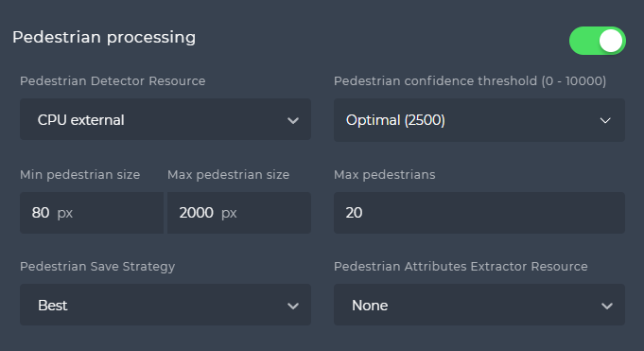
Task: Click the Pedestrian Attributes Extractor Resource label
Action: coord(461,267)
